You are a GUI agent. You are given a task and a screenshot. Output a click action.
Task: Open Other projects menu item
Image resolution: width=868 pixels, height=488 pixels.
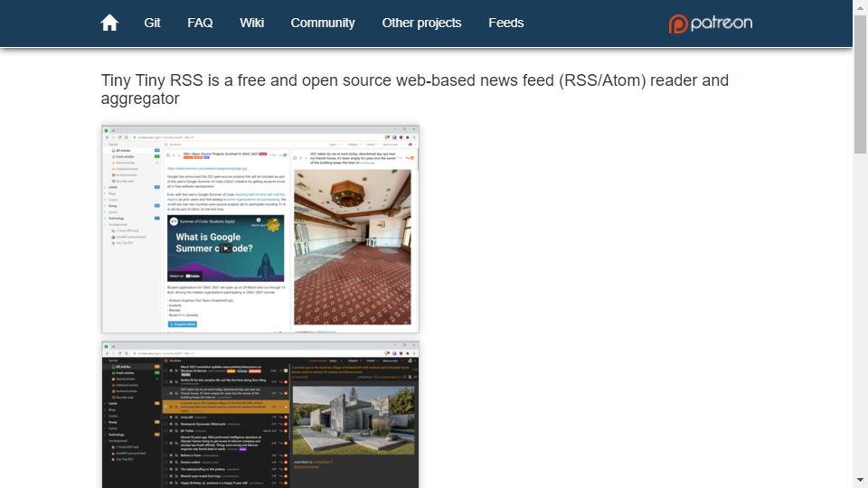(x=421, y=23)
